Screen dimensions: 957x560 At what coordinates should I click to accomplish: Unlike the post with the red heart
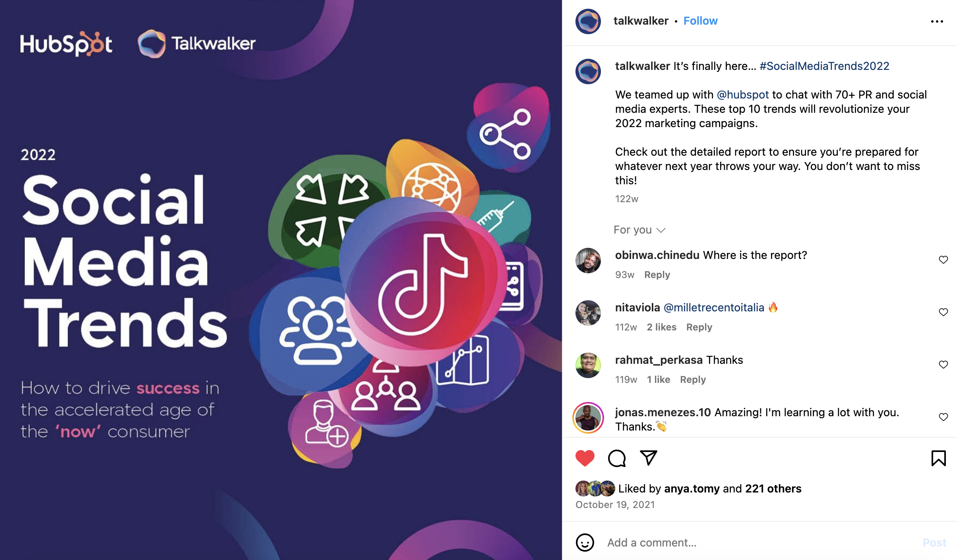click(x=585, y=458)
